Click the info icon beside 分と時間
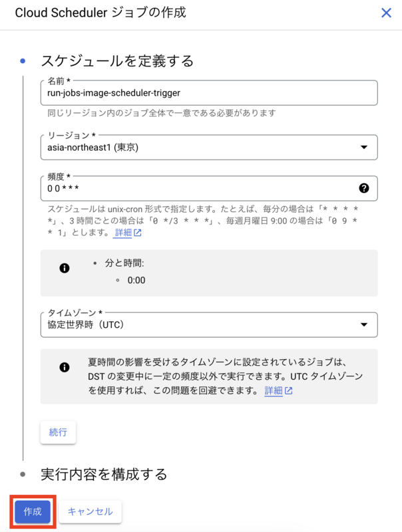 click(65, 268)
